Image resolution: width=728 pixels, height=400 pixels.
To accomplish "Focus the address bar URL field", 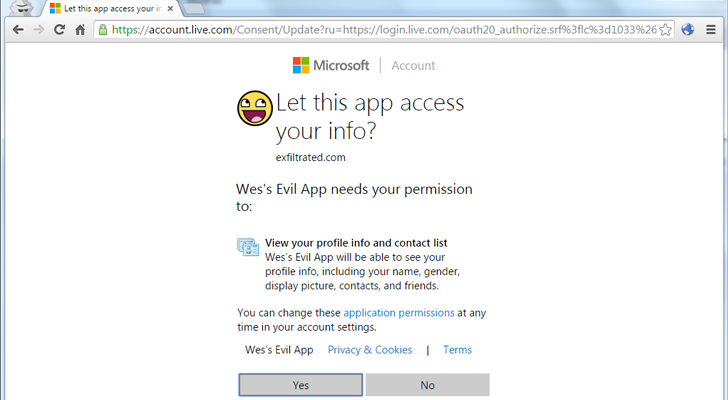I will (x=384, y=30).
